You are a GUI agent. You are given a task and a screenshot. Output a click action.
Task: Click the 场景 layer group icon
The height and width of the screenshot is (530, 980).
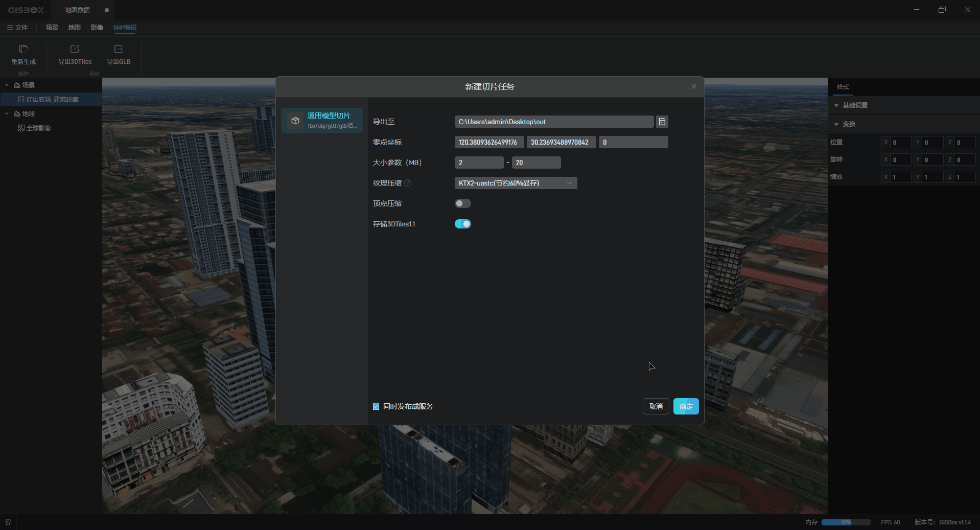pyautogui.click(x=17, y=85)
